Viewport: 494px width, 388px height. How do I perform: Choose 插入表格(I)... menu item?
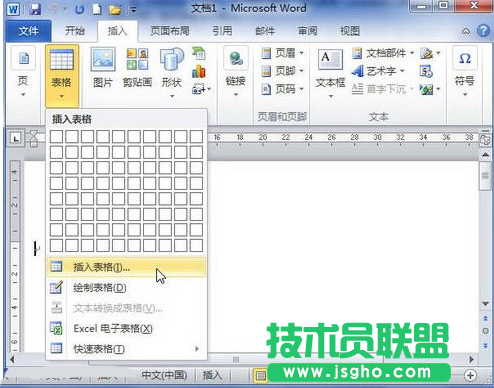pos(126,267)
